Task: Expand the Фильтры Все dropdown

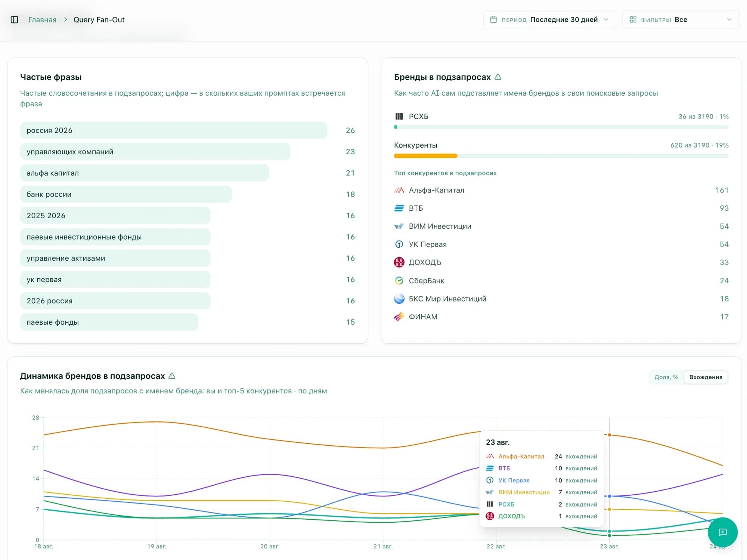Action: pos(681,19)
